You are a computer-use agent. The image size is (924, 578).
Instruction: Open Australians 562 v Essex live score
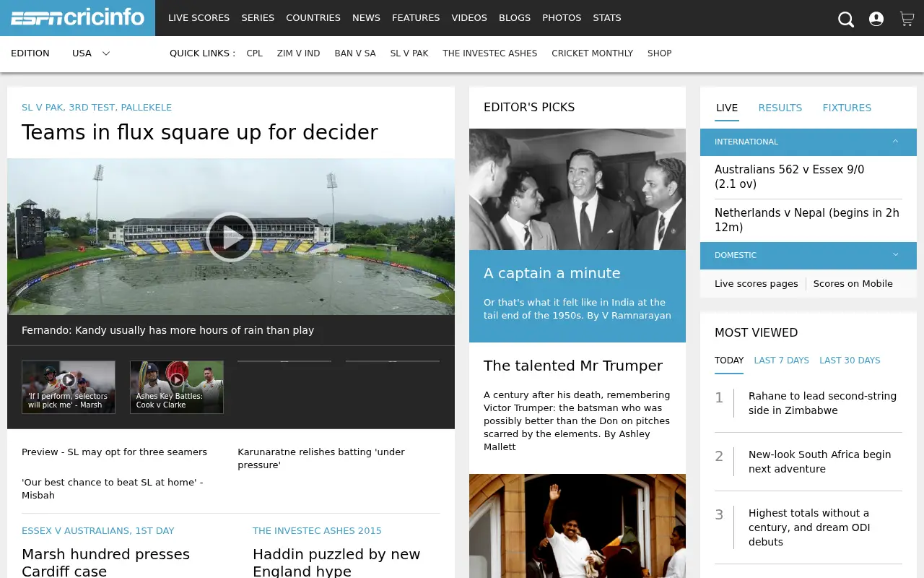pyautogui.click(x=789, y=176)
